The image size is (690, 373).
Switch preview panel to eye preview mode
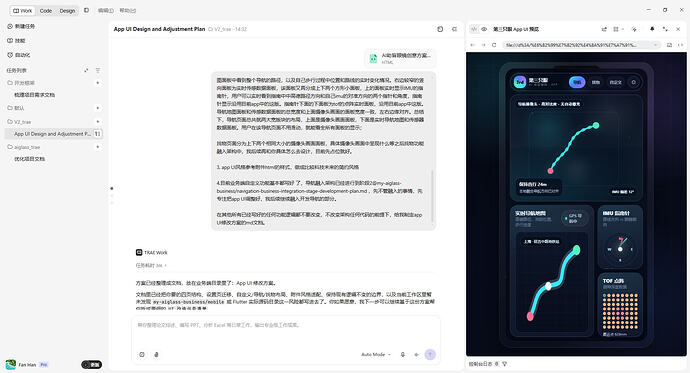pyautogui.click(x=484, y=29)
